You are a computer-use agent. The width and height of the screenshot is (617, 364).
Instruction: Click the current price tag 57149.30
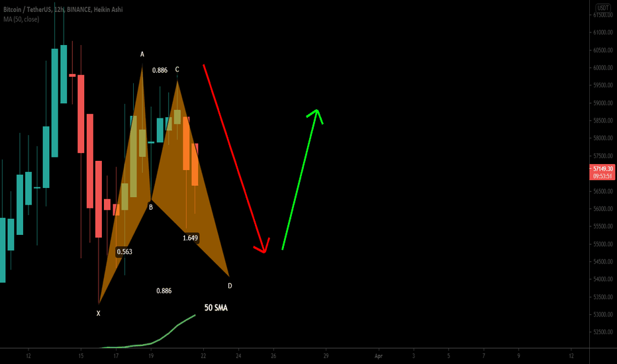(602, 168)
